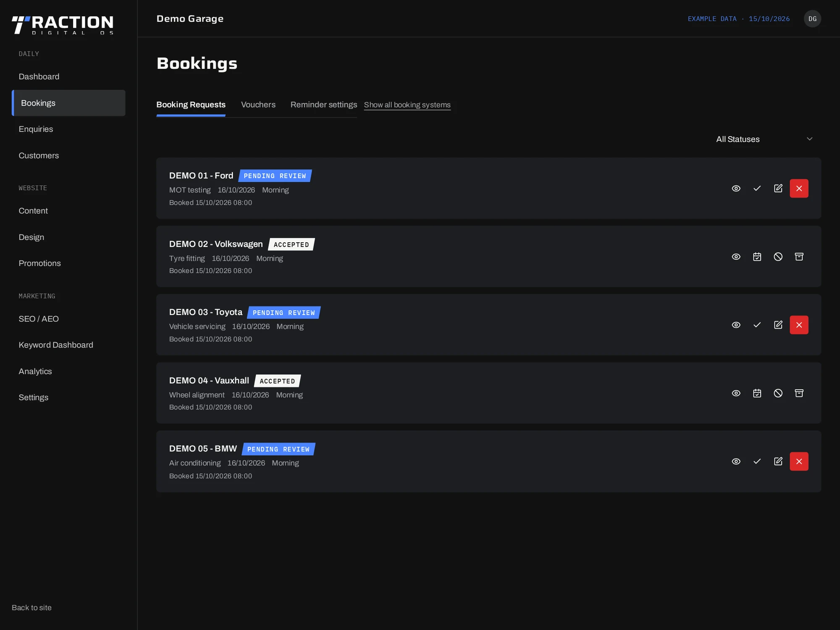Approve the DEMO 05 BMW booking checkmark
This screenshot has width=840, height=630.
(757, 461)
